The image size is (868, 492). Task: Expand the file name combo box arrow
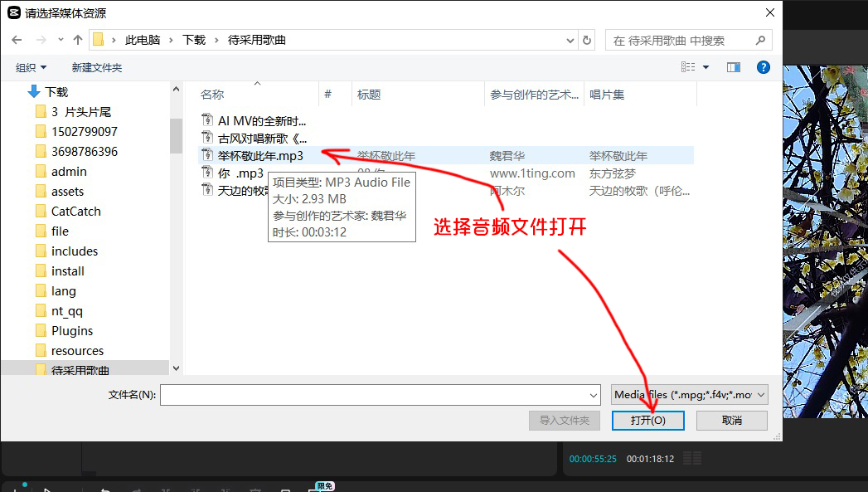pos(593,395)
